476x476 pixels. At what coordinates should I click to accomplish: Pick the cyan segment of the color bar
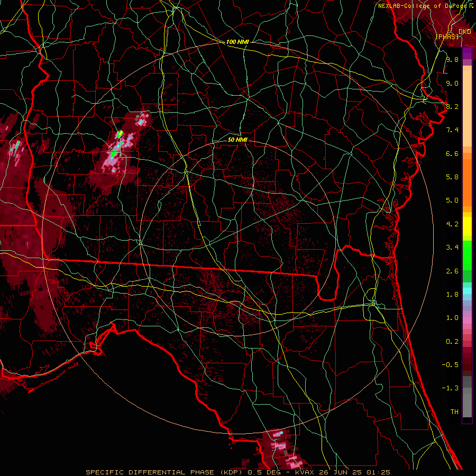467,291
